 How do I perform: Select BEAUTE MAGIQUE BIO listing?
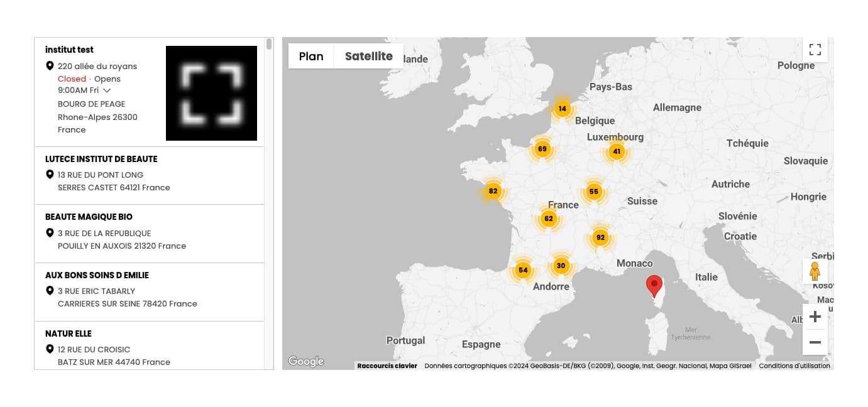pyautogui.click(x=89, y=217)
